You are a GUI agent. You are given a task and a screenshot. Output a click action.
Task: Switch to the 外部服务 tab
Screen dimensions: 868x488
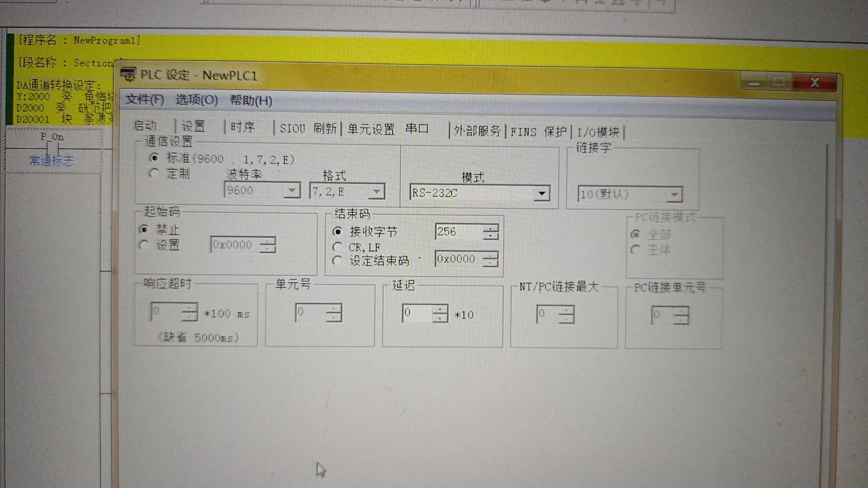click(x=477, y=131)
